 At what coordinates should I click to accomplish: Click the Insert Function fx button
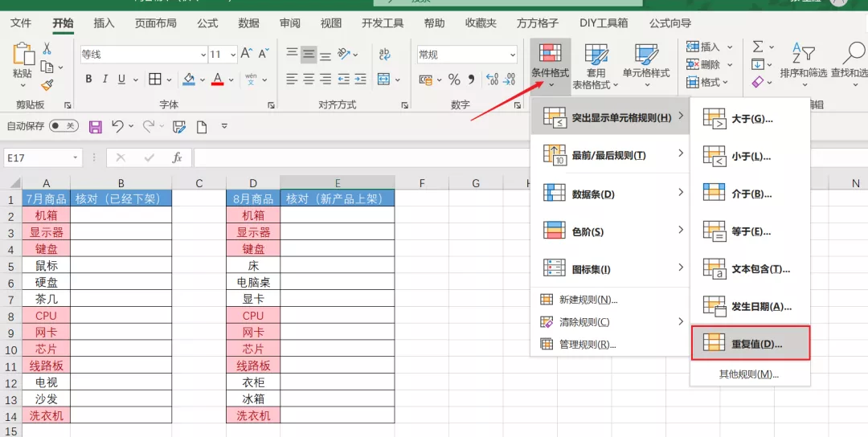pyautogui.click(x=177, y=158)
